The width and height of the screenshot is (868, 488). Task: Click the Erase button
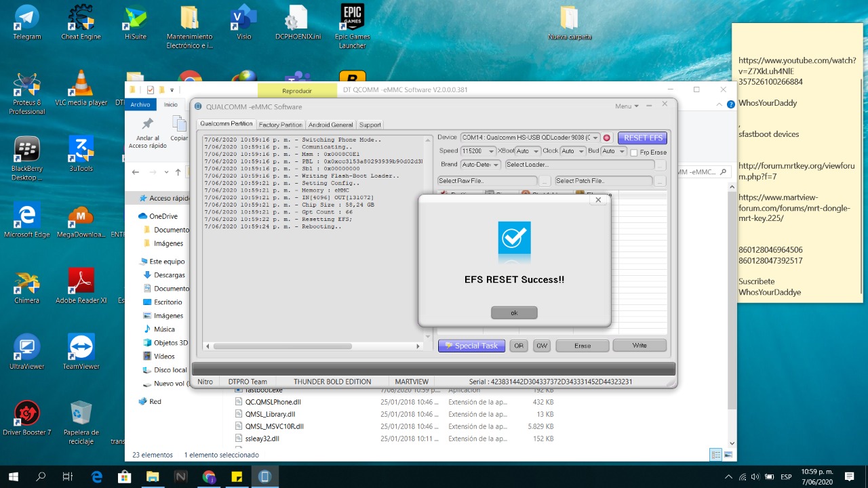pyautogui.click(x=583, y=346)
